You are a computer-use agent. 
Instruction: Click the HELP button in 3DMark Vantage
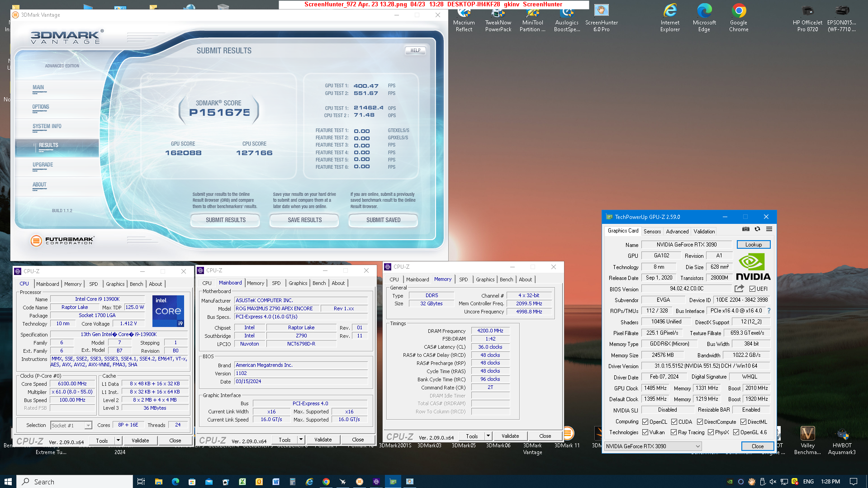point(415,51)
